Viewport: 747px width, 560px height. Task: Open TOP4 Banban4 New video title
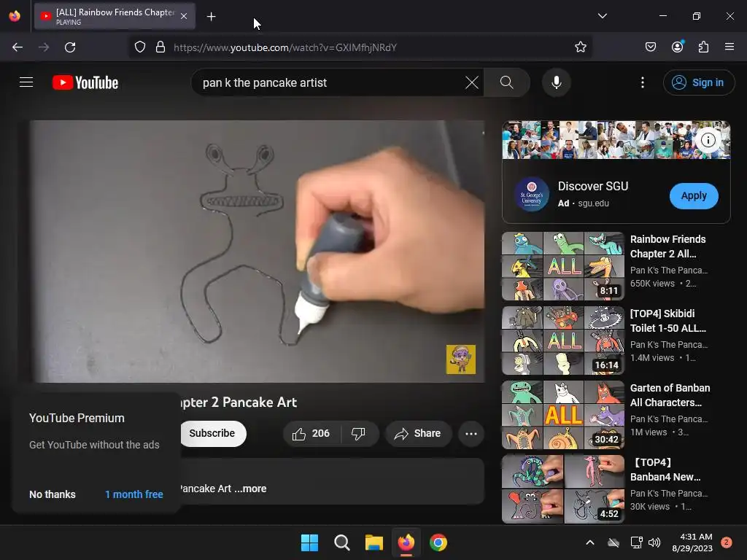[666, 470]
